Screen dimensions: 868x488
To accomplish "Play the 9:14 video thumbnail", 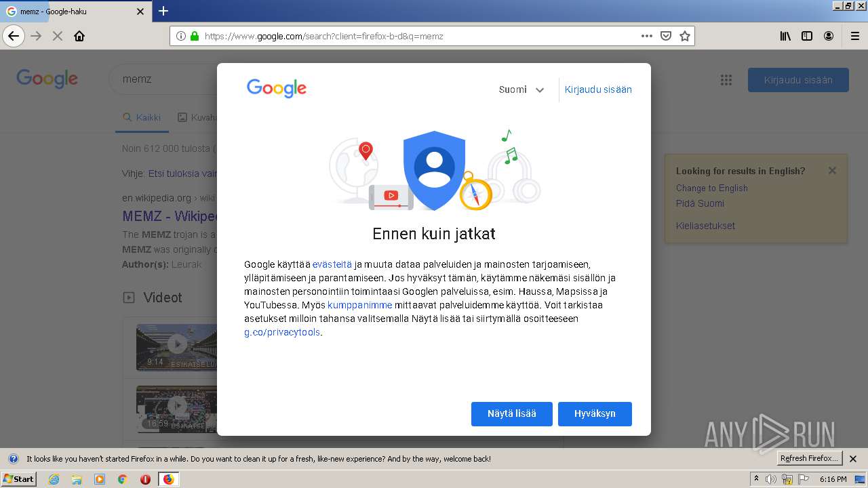I will (177, 347).
